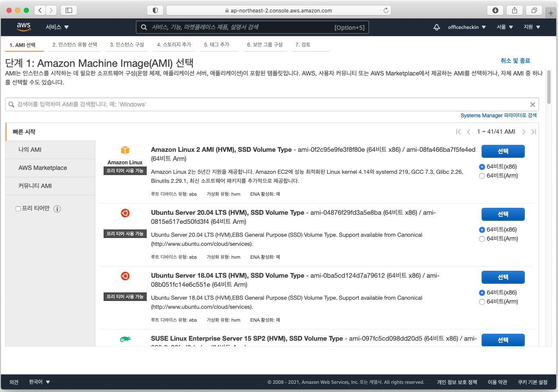Viewport: 558px width, 392px height.
Task: Open 쿠키 기본 설정 in footer
Action: click(x=533, y=382)
